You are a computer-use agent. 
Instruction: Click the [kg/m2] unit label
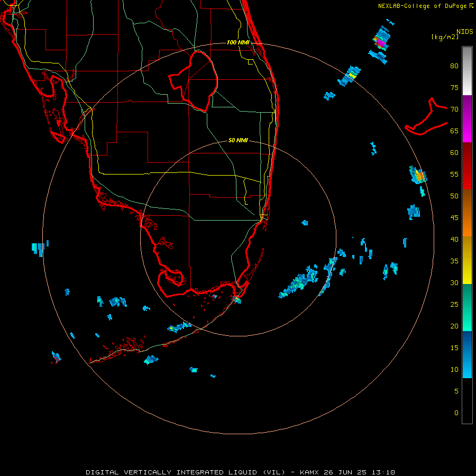point(445,37)
